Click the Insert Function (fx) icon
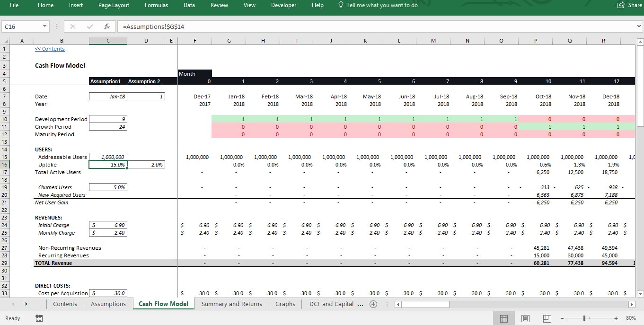644x325 pixels. click(106, 26)
